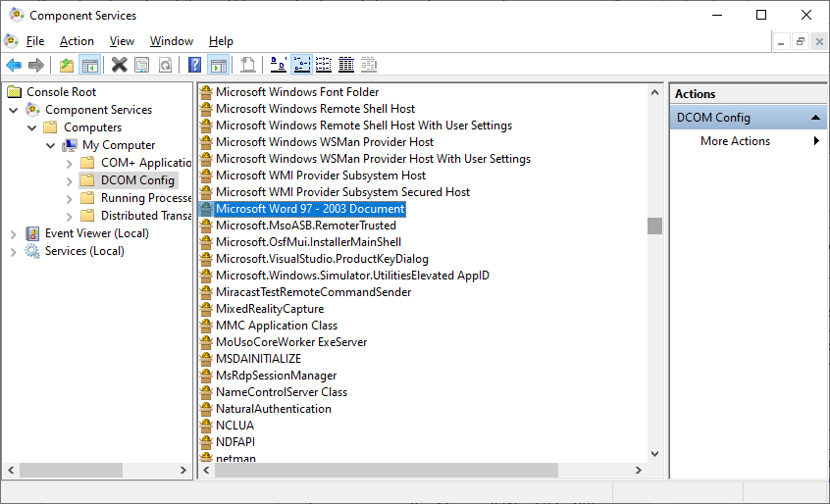The height and width of the screenshot is (504, 830).
Task: Click the greyed Status view icon
Action: coord(369,65)
